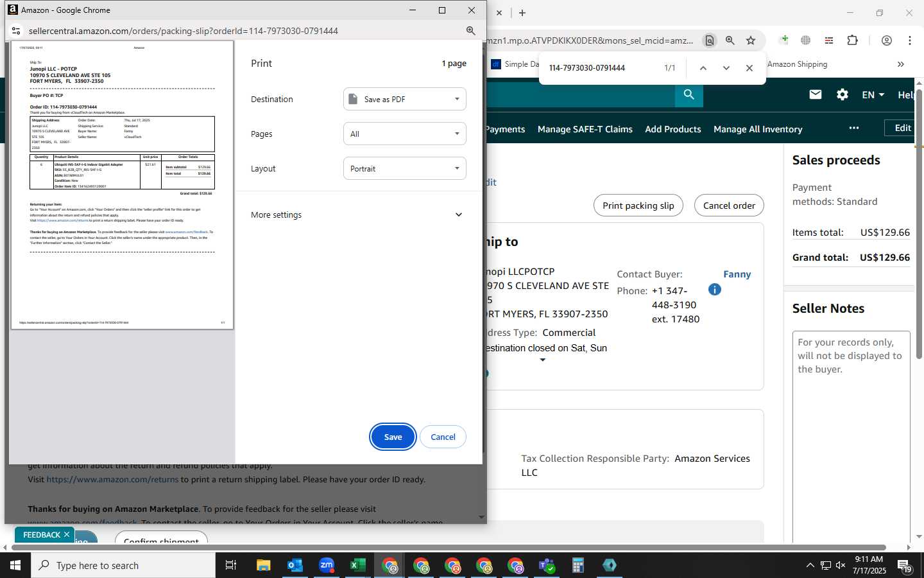Open Microsoft Teams from the taskbar
Viewport: 924px width, 578px height.
(547, 565)
